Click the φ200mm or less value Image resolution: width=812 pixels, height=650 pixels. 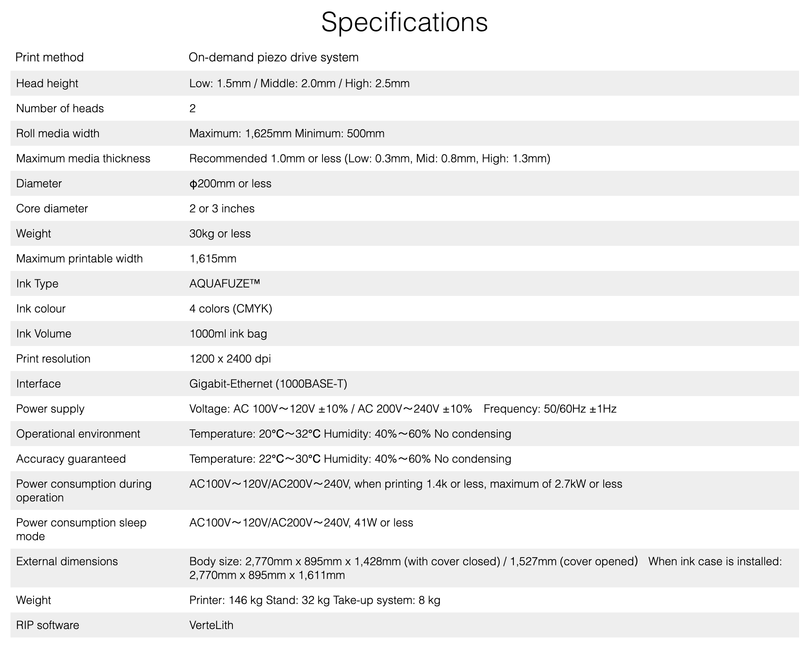click(x=230, y=183)
